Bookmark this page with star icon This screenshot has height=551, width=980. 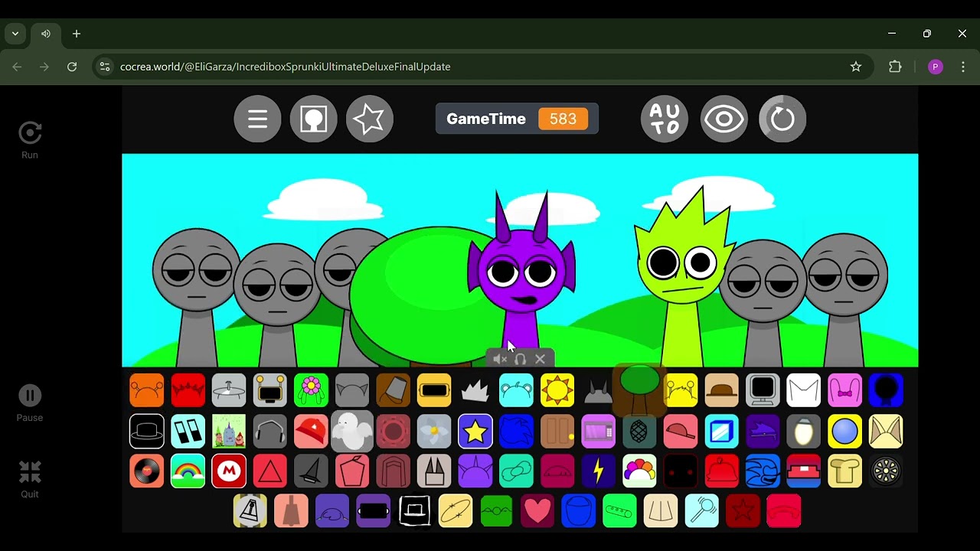856,67
